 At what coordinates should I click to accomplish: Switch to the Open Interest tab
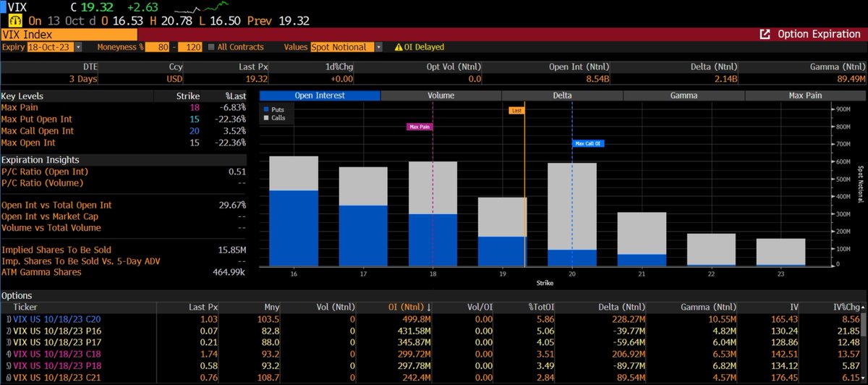pos(319,95)
